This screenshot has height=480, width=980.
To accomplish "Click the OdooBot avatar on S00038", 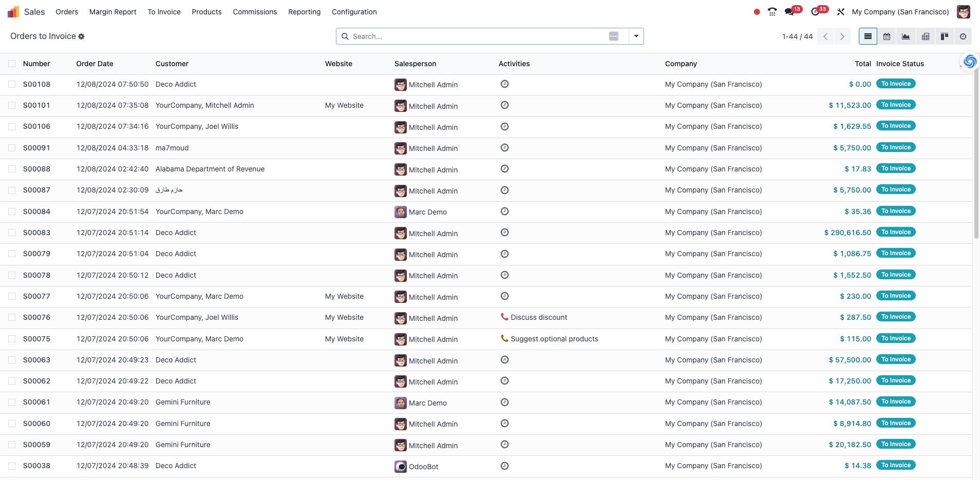I will [401, 467].
